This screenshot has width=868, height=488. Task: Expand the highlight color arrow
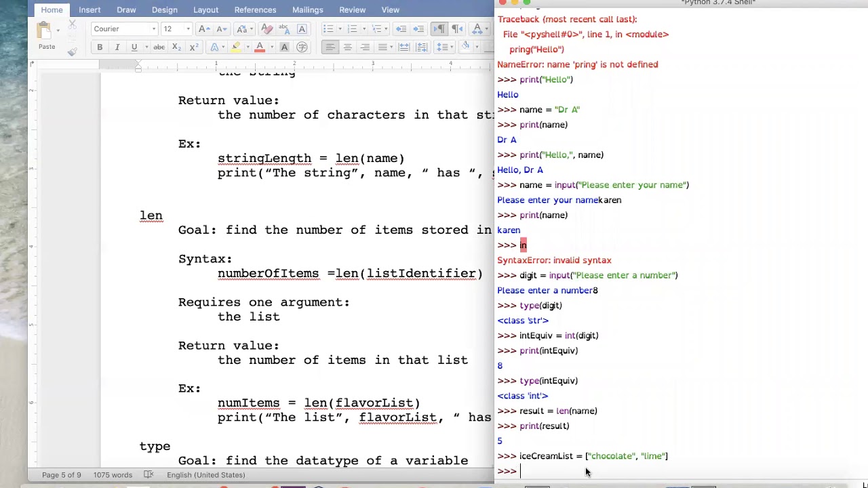pyautogui.click(x=248, y=47)
